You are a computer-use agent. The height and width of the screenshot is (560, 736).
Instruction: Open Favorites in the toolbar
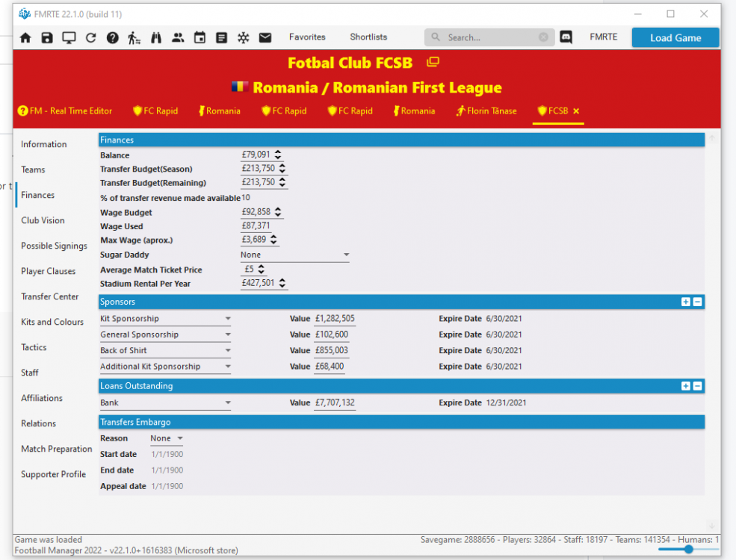(x=307, y=37)
